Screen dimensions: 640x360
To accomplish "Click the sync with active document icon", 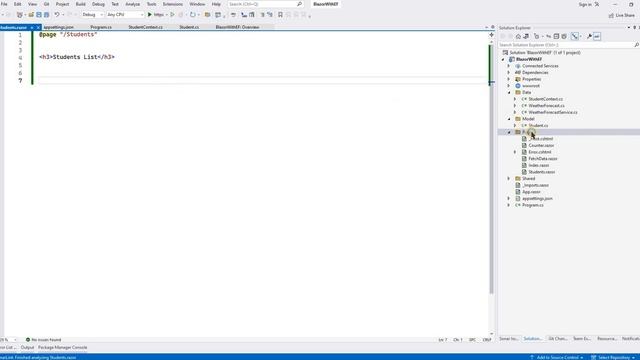I will point(549,36).
